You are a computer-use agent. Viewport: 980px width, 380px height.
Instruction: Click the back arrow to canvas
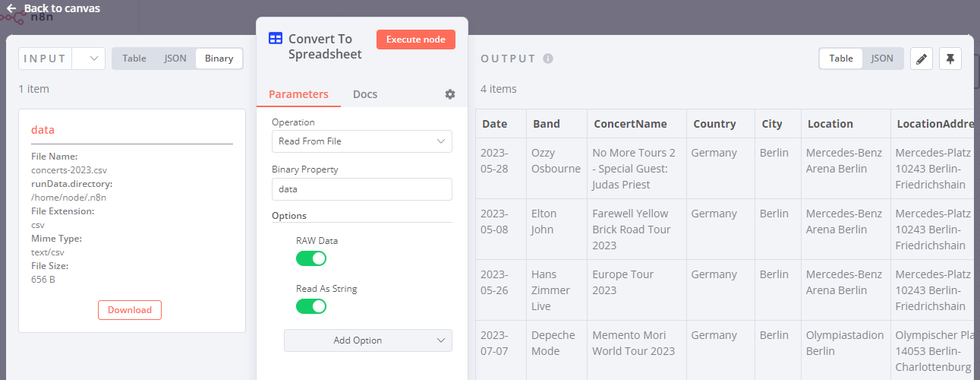(11, 8)
